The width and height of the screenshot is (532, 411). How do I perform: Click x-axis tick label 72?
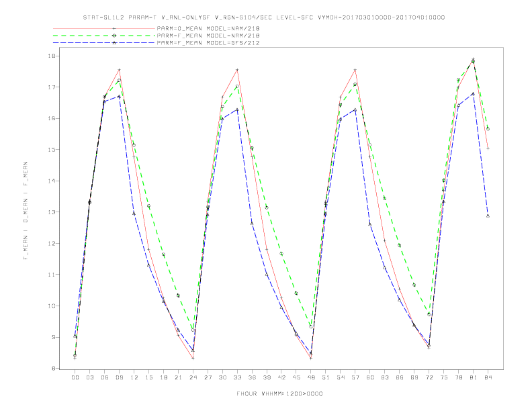pos(429,377)
